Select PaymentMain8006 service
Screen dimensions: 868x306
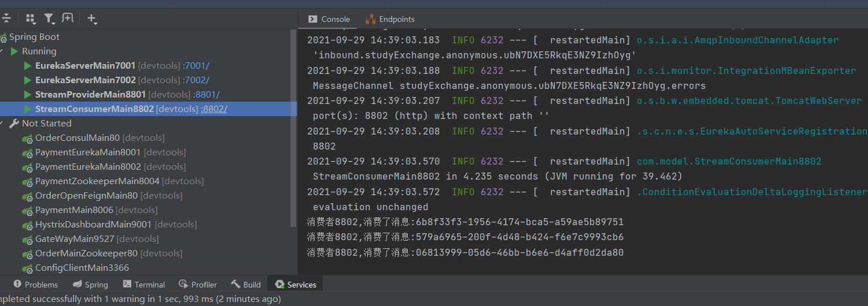point(74,210)
